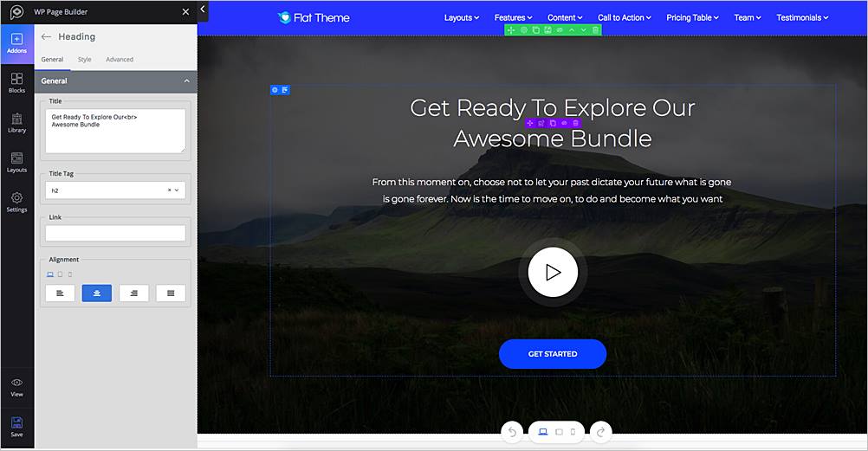Open the Library panel
Viewport: 868px width, 451px height.
(x=16, y=122)
